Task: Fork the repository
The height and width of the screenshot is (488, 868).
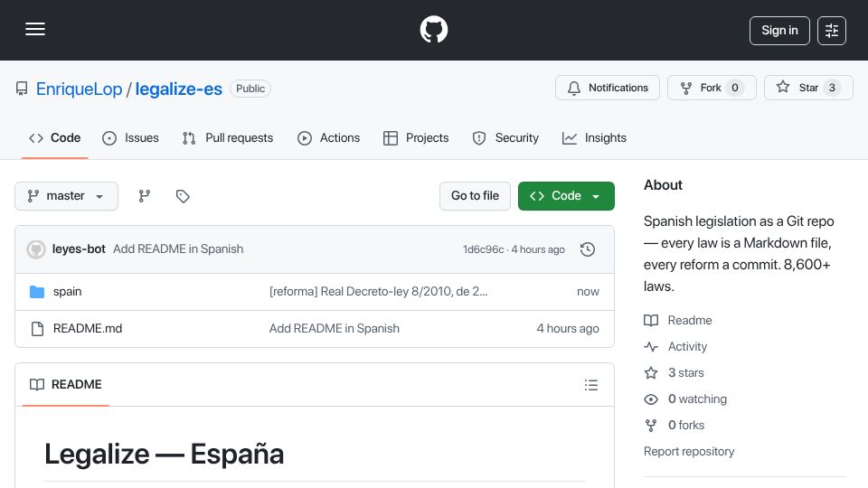Action: click(x=712, y=88)
